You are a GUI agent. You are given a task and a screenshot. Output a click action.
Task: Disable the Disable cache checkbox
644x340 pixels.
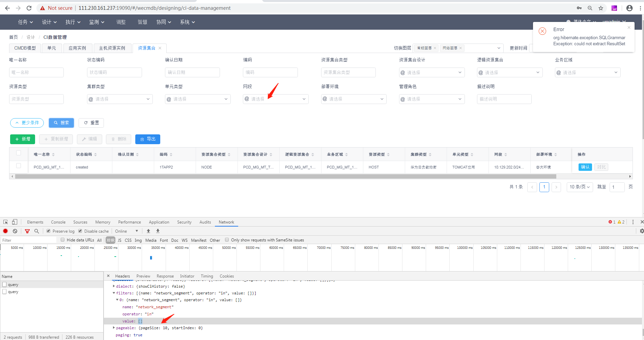click(80, 231)
